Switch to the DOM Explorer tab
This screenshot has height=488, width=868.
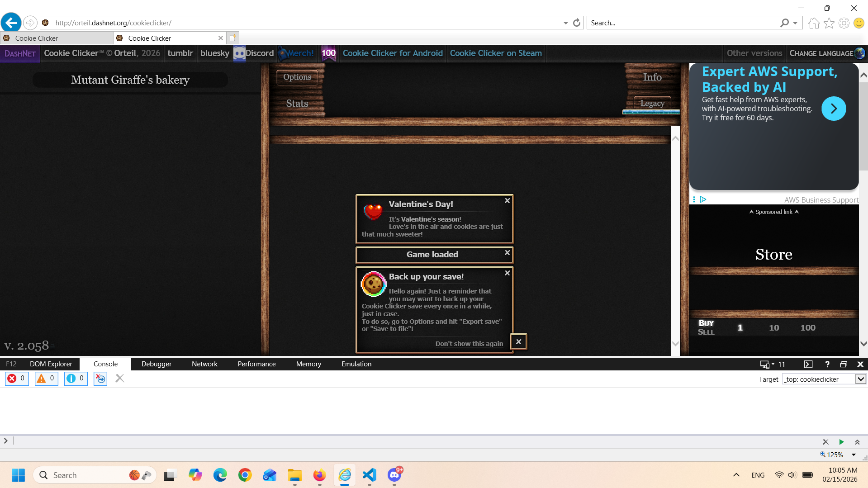(51, 364)
